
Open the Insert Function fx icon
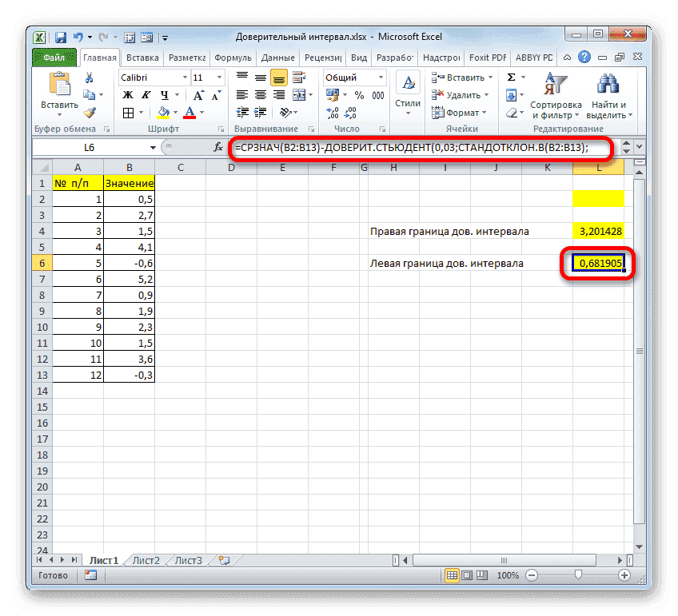click(x=217, y=147)
